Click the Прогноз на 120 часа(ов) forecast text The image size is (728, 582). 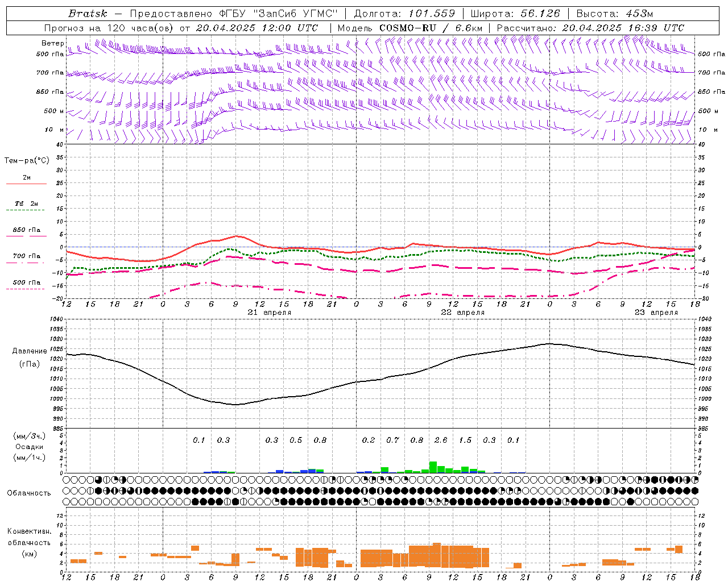(109, 28)
